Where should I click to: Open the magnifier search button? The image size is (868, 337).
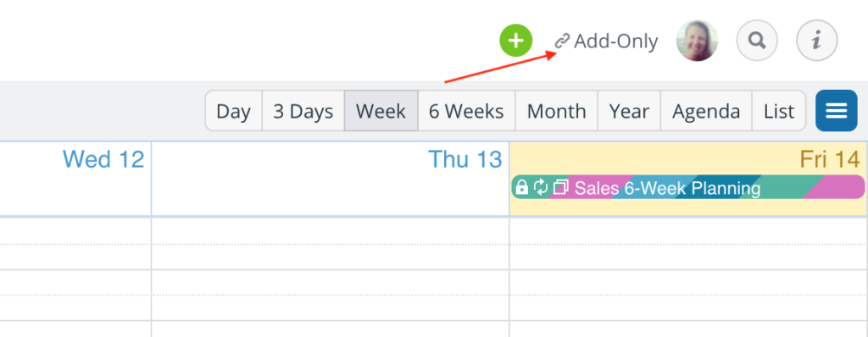tap(757, 41)
